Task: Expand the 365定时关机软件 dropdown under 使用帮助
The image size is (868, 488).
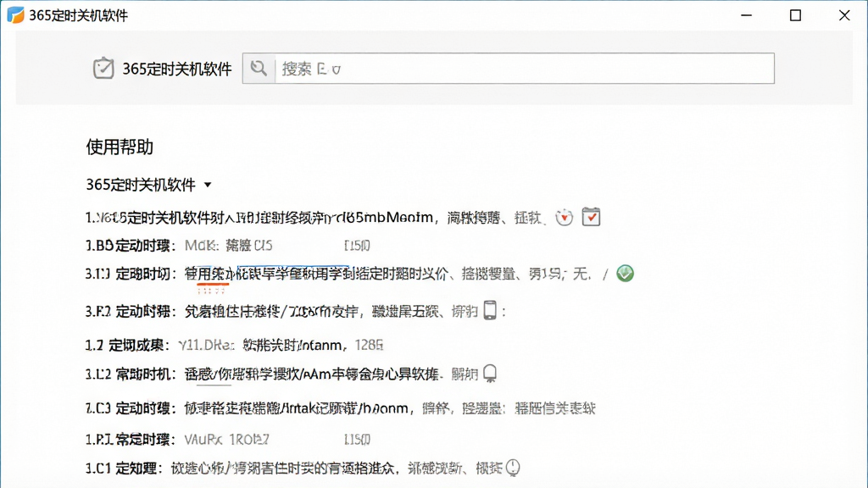Action: 208,185
